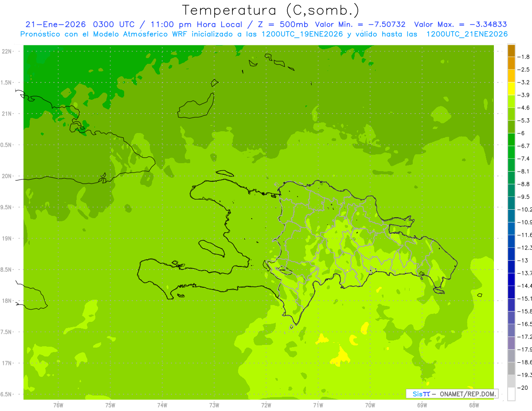532x411 pixels.
Task: Click the "-15.8" colorbar label
Action: point(525,312)
